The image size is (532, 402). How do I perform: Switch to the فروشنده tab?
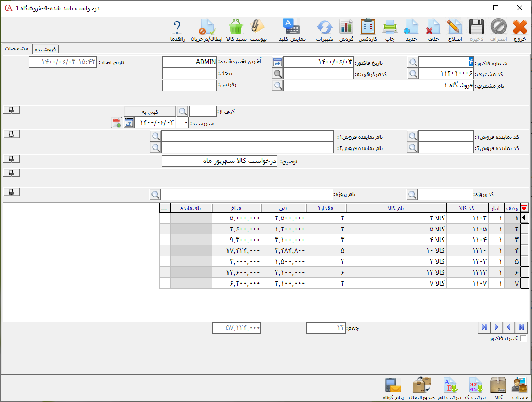(x=46, y=49)
